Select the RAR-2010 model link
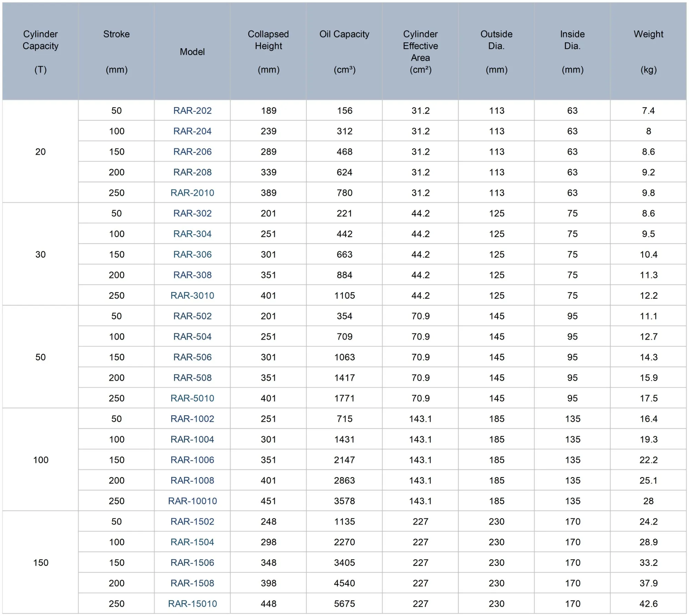 [x=192, y=193]
